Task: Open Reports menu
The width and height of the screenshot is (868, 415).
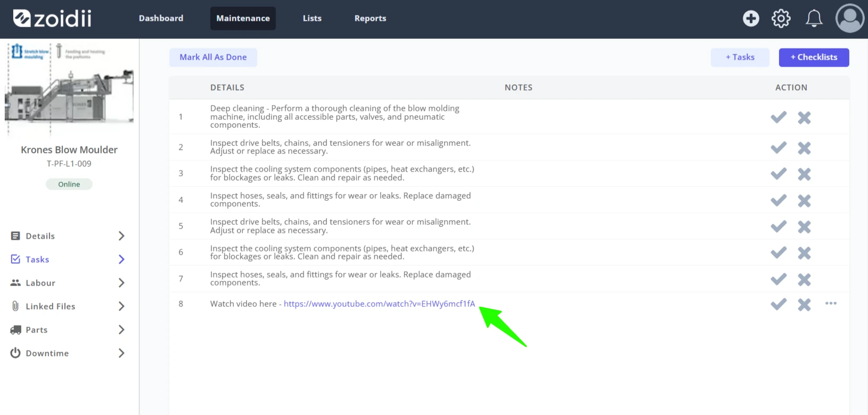Action: 370,18
